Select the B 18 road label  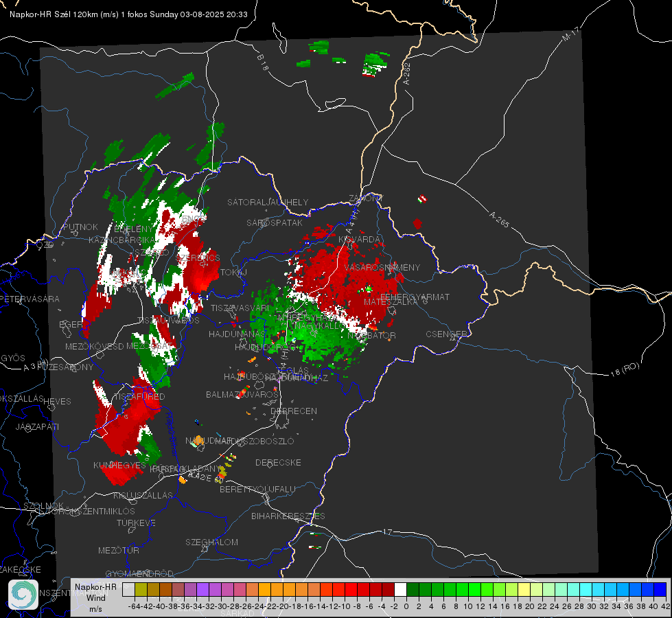(263, 62)
